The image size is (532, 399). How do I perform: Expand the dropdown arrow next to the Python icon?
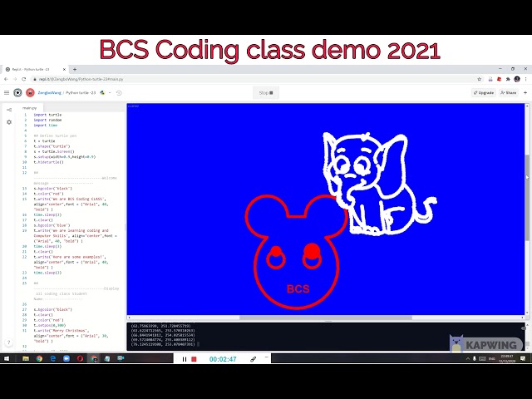pos(110,92)
